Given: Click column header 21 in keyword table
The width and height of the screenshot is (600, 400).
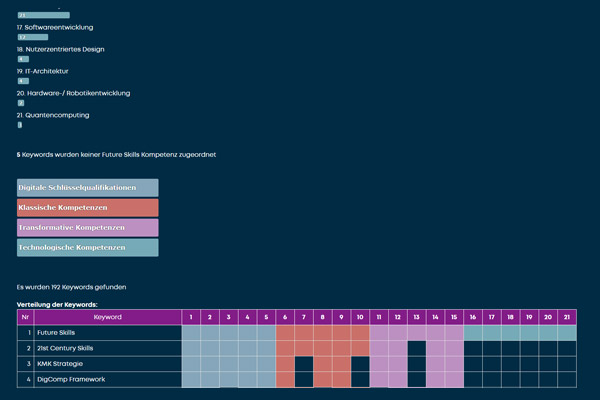Looking at the screenshot, I should pos(567,317).
